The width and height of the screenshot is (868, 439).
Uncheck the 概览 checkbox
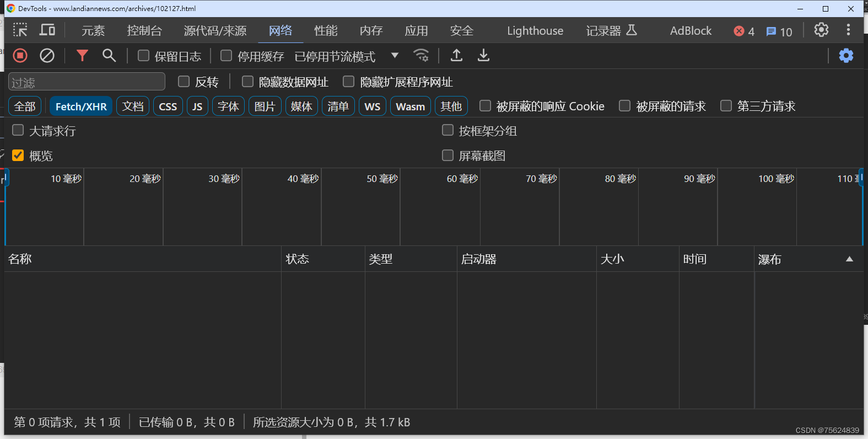(18, 155)
